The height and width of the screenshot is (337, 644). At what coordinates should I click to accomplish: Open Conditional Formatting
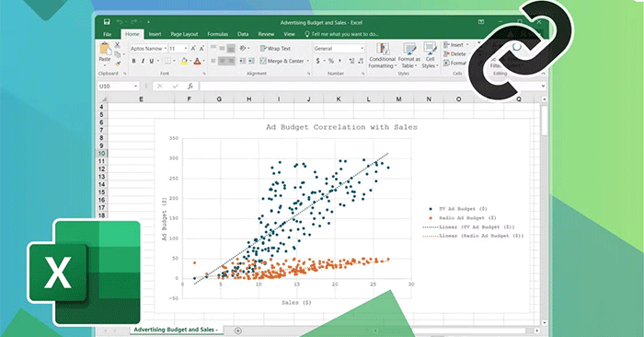click(383, 55)
